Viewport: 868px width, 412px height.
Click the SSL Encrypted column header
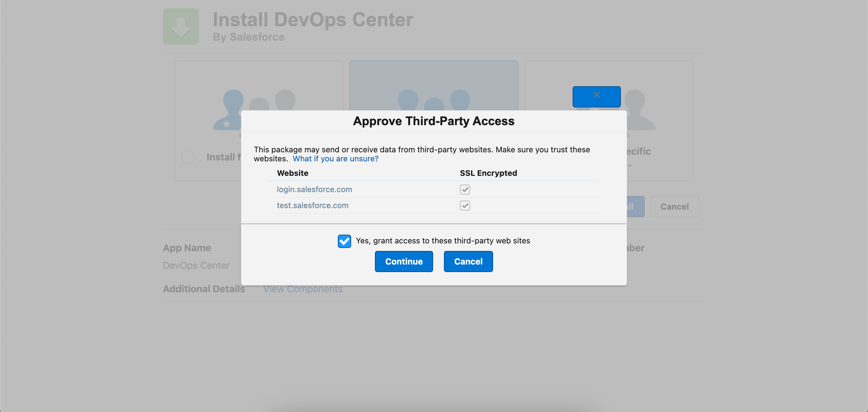pos(488,173)
